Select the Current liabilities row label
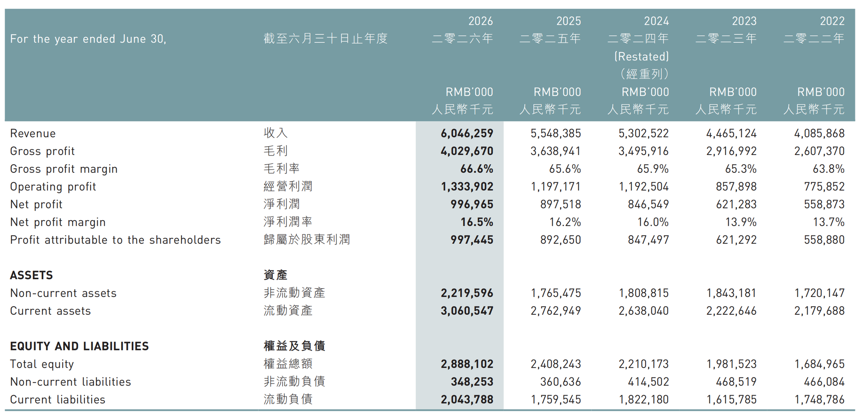Viewport: 868px width, 419px height. 58,399
